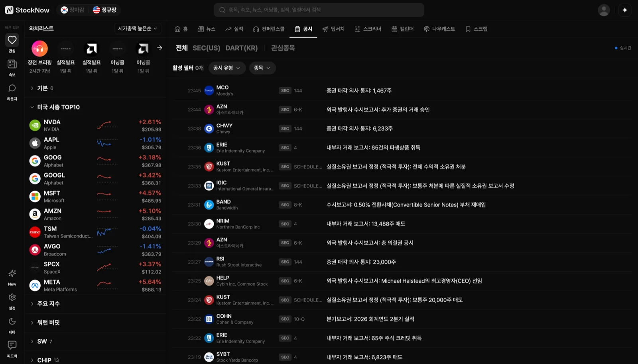Image resolution: width=638 pixels, height=364 pixels.
Task: Click the Stock Yards Bancorp logo
Action: click(209, 357)
